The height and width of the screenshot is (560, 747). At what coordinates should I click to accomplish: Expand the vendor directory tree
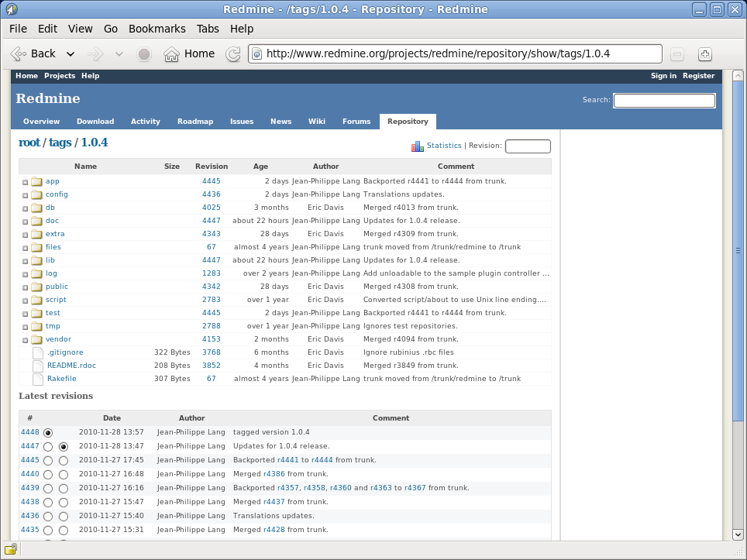click(x=26, y=341)
